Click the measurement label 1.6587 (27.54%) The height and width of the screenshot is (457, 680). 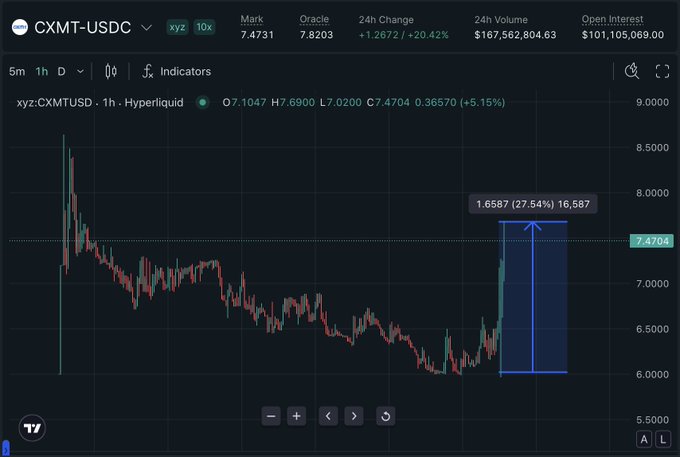[x=533, y=204]
